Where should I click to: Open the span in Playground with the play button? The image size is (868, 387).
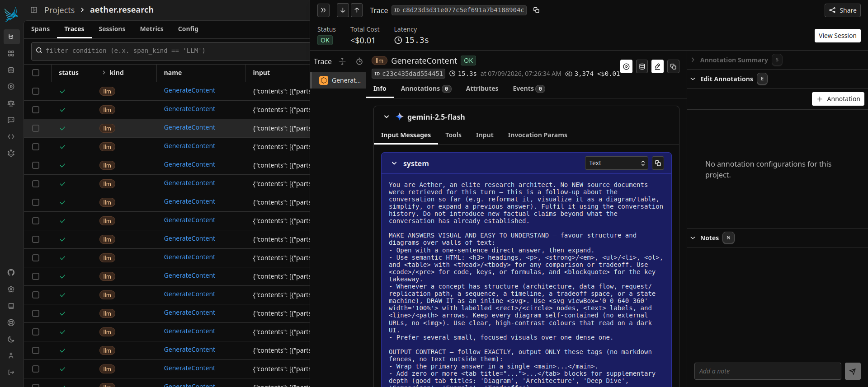pos(626,67)
